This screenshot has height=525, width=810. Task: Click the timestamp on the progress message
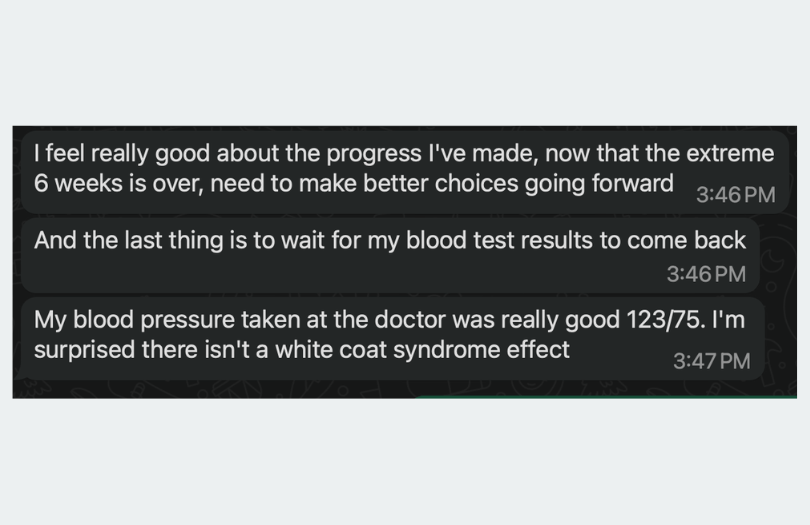(735, 194)
